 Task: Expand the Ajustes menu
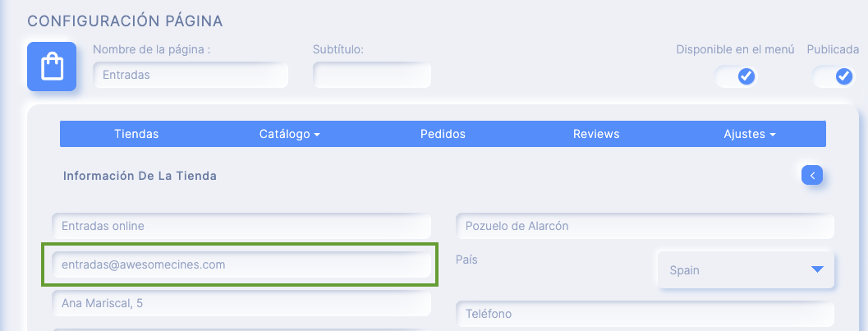click(x=750, y=134)
